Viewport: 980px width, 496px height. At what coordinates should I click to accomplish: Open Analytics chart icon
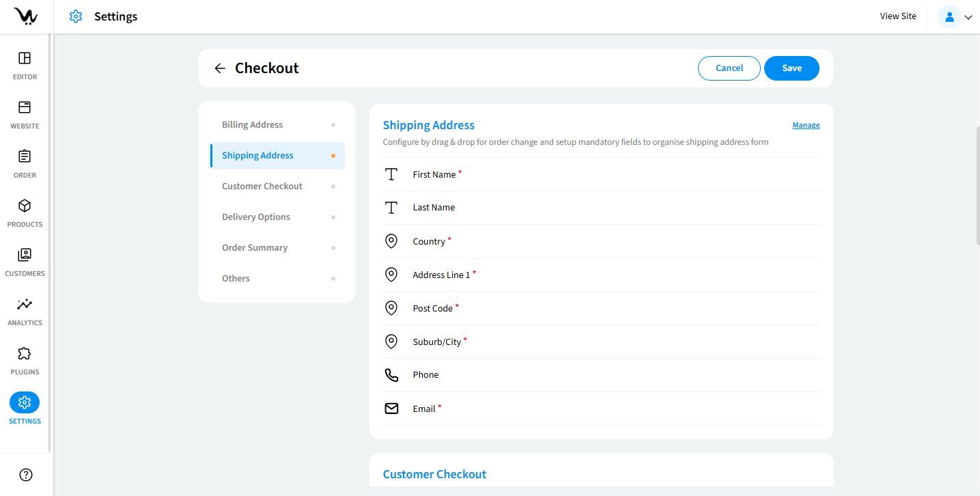[x=25, y=305]
